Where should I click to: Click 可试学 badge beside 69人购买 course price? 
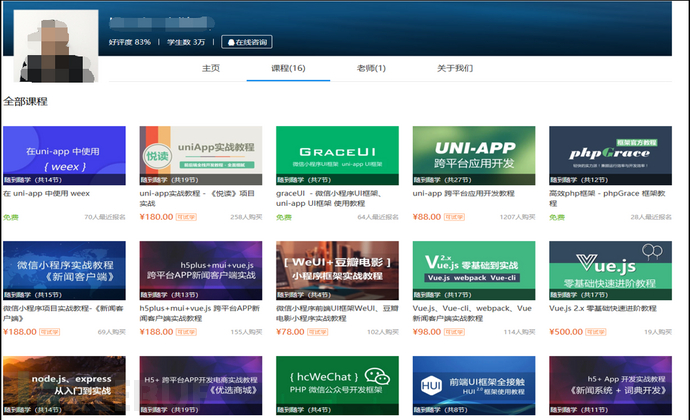(49, 332)
